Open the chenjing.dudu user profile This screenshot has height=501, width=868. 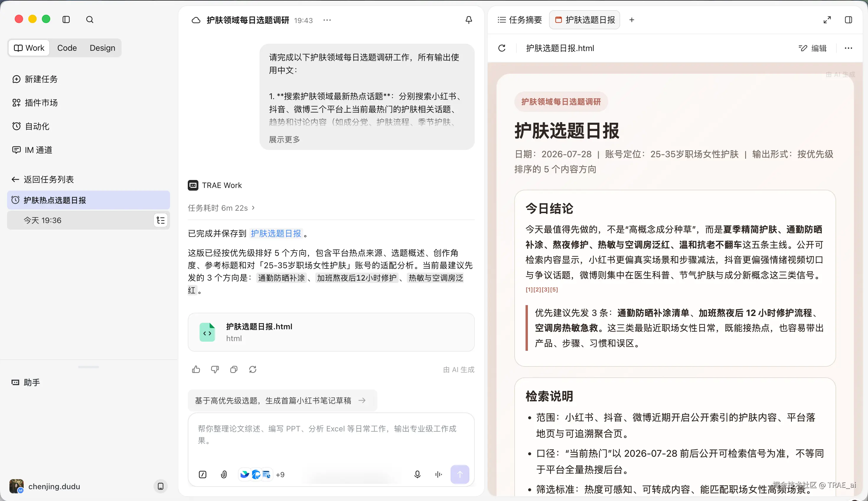coord(45,486)
